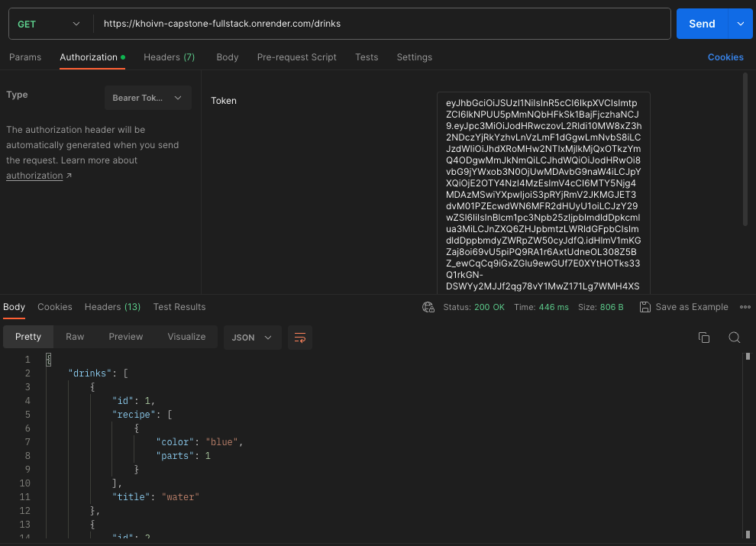This screenshot has width=756, height=546.
Task: Click the Type label
Action: pyautogui.click(x=17, y=95)
